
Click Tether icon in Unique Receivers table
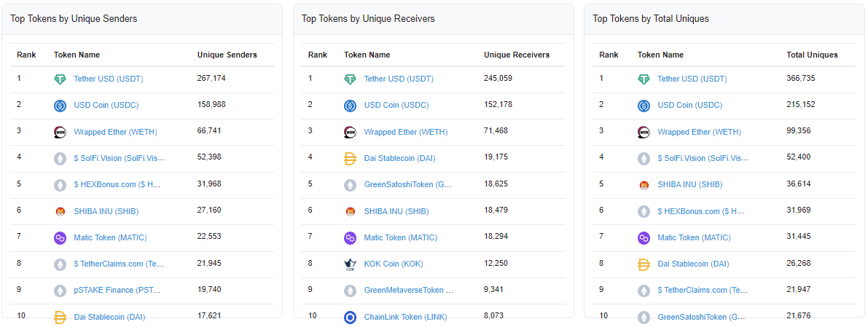pyautogui.click(x=350, y=79)
